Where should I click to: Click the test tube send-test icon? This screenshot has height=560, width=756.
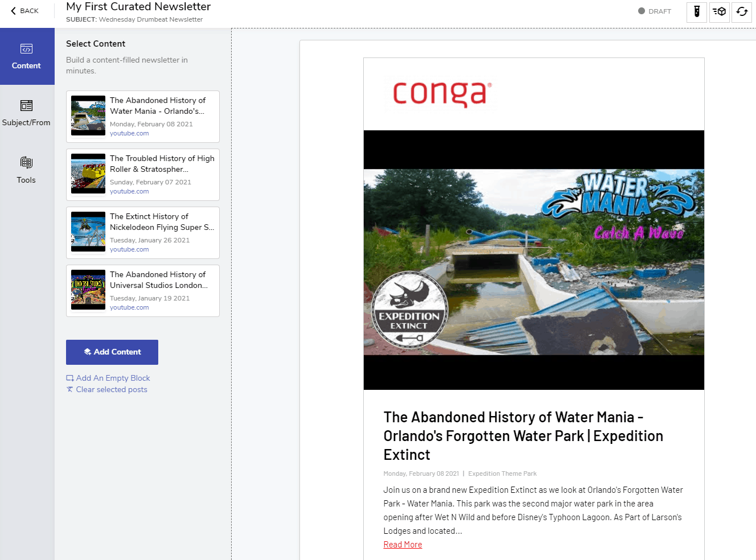tap(697, 11)
